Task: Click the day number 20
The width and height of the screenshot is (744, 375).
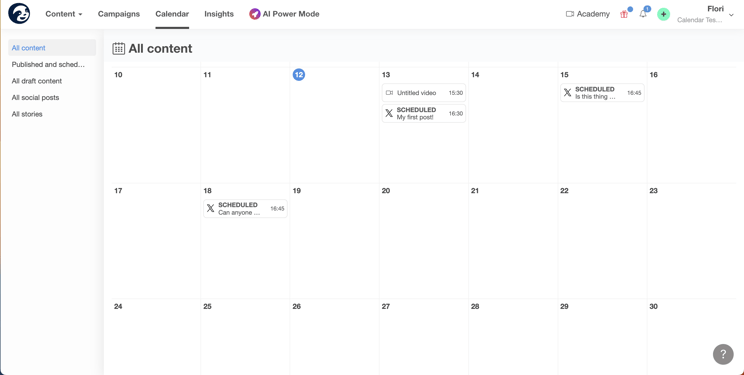Action: tap(386, 190)
